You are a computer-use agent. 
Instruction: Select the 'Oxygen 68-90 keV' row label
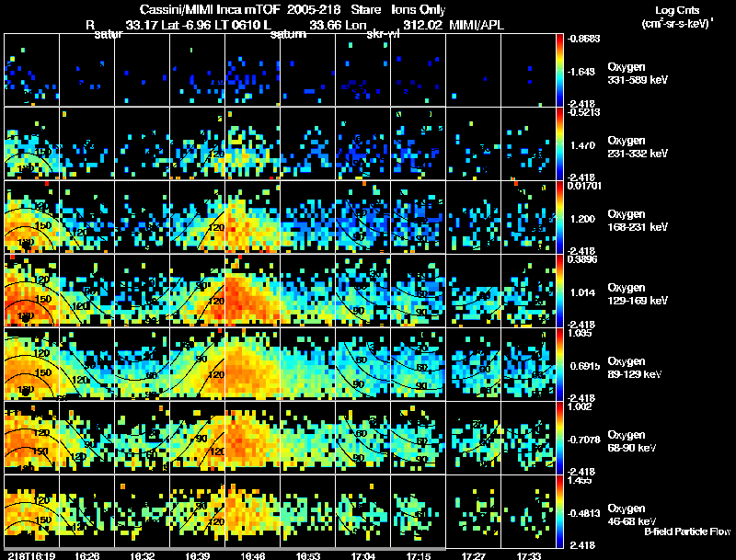[632, 441]
